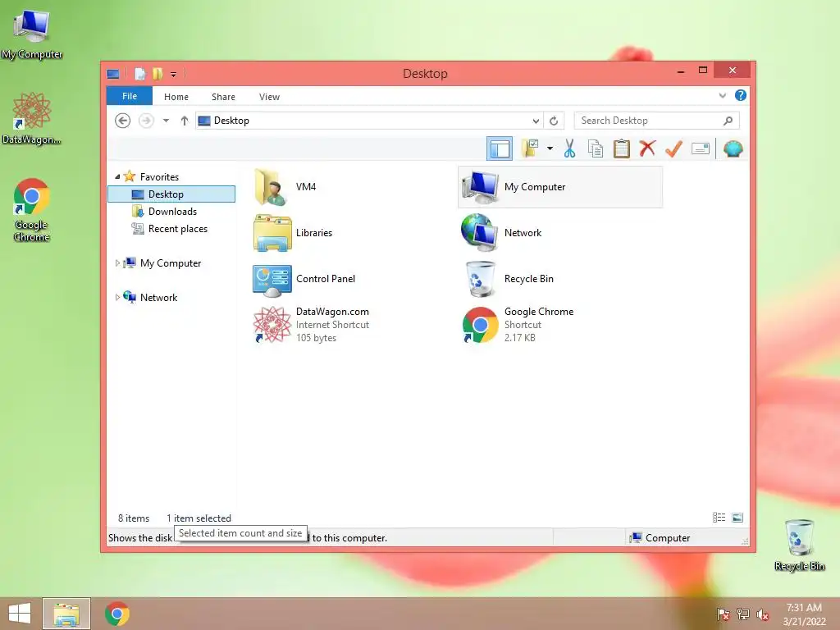
Task: Click the clipboard Paste icon
Action: tap(622, 148)
